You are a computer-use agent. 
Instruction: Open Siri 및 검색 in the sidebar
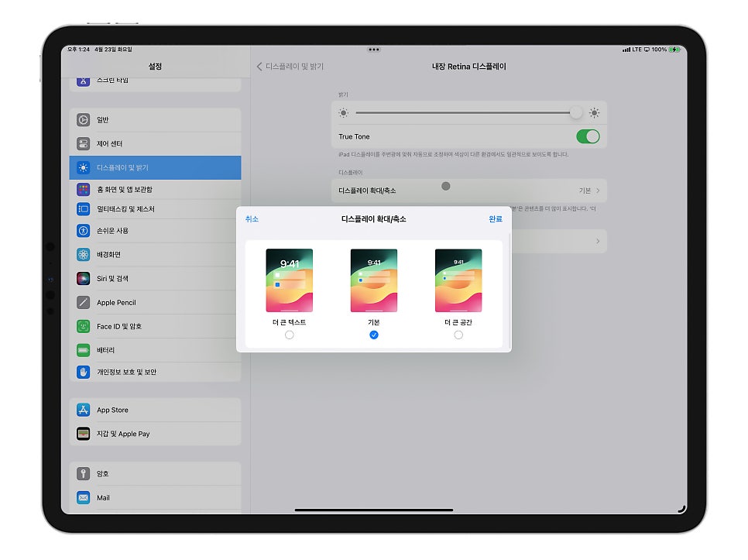click(x=155, y=279)
